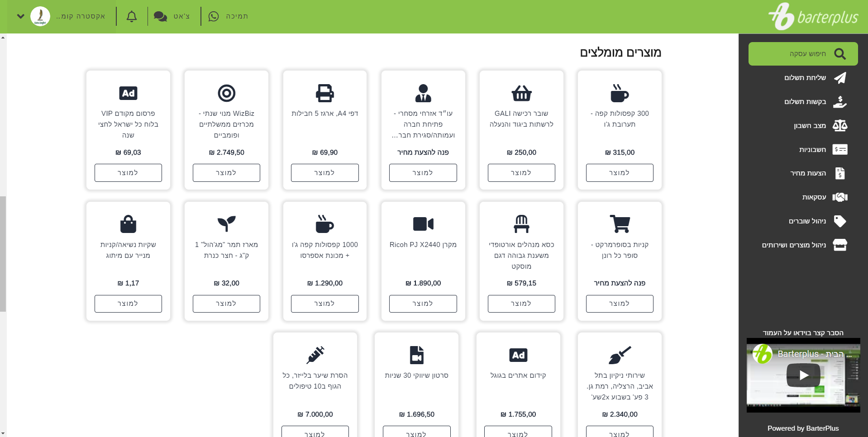Expand the user account dropdown arrow
This screenshot has width=868, height=437.
[x=20, y=17]
